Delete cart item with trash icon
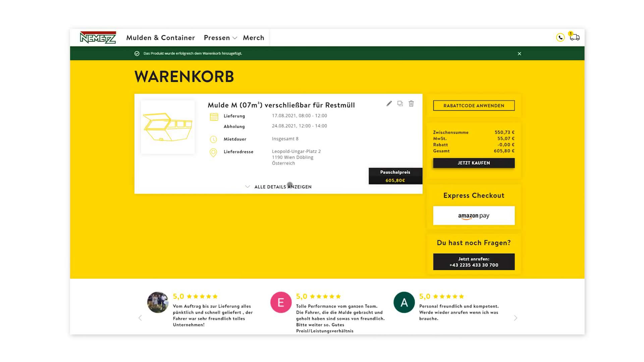 [x=411, y=104]
